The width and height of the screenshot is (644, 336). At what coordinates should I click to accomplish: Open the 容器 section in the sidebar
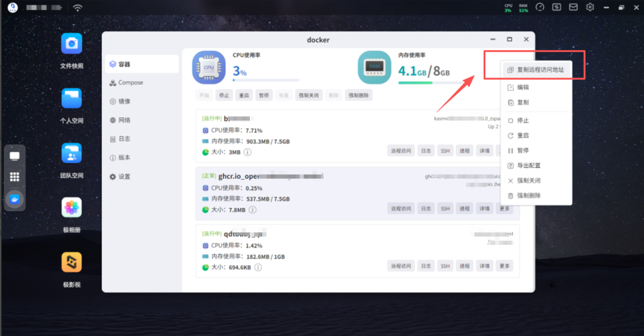pos(142,64)
